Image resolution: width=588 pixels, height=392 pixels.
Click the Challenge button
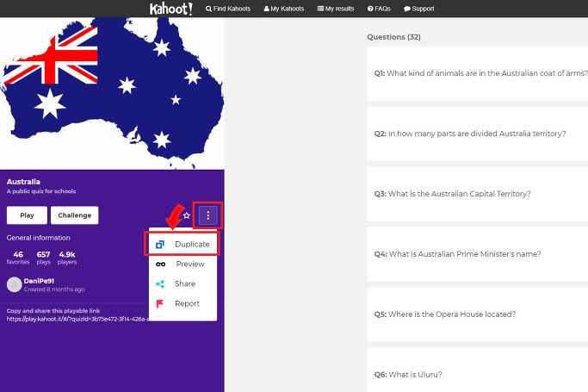click(75, 215)
